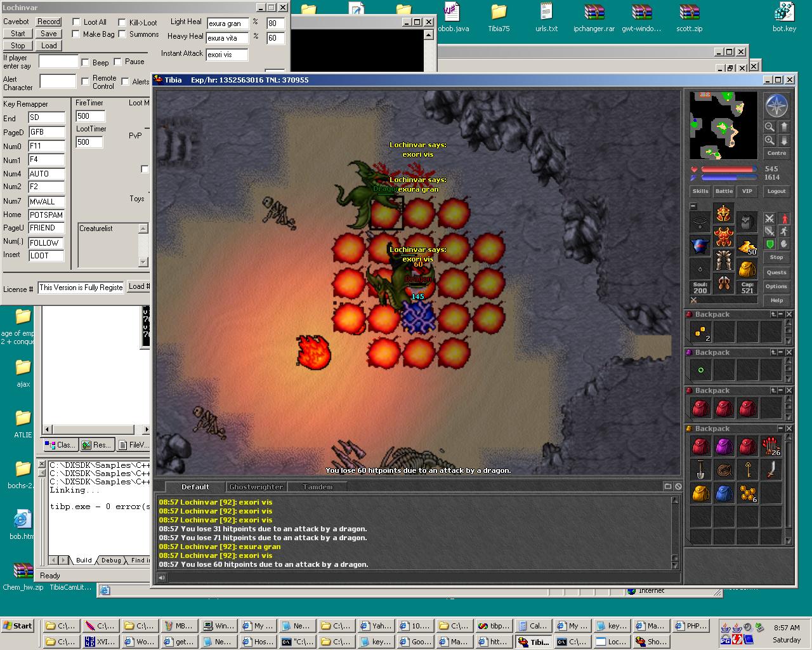Toggle the Alerts checkbox
The width and height of the screenshot is (812, 650).
point(125,81)
